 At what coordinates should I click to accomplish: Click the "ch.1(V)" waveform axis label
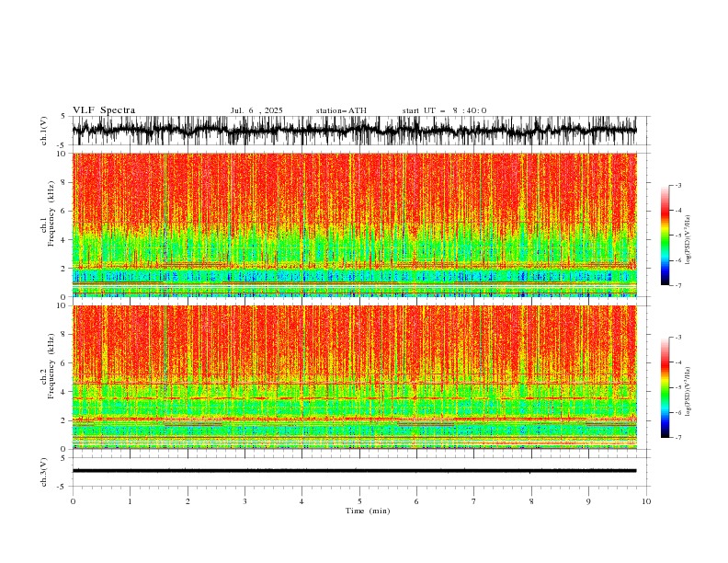click(44, 130)
